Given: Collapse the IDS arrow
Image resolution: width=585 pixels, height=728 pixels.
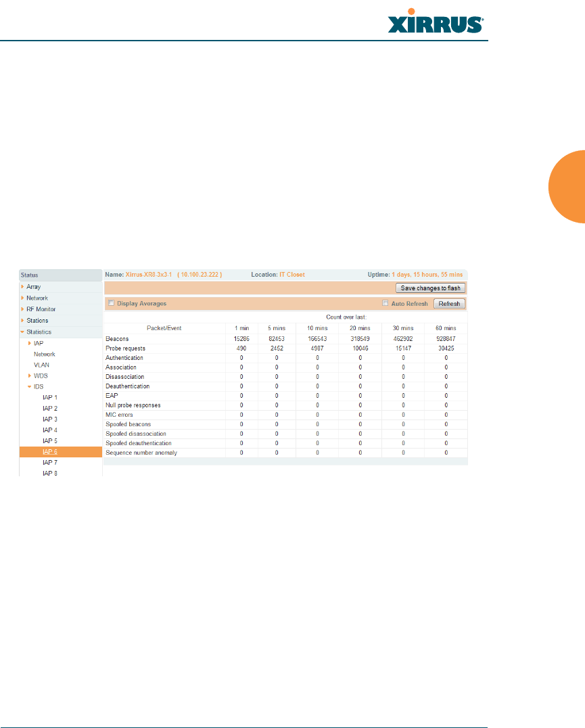Looking at the screenshot, I should tap(30, 387).
